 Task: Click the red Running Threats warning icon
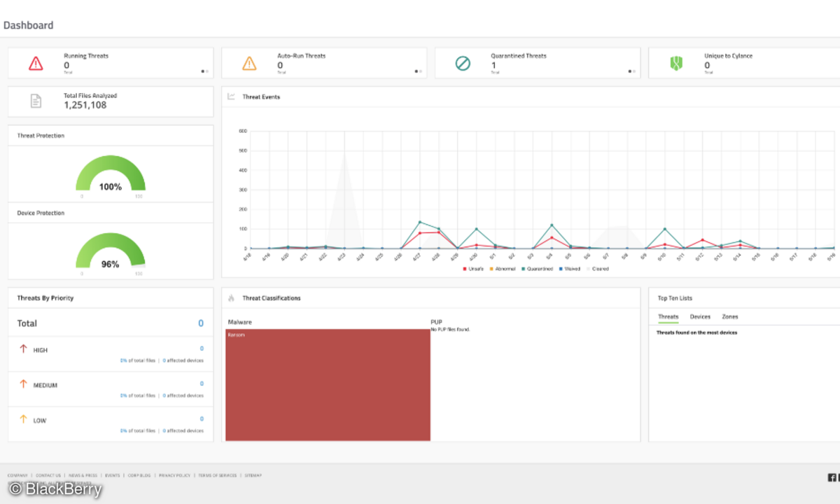coord(36,64)
